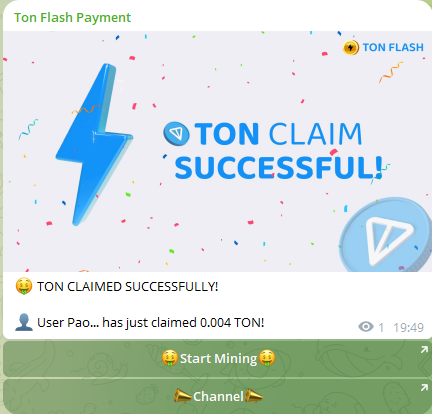The image size is (432, 414).
Task: Click the TON FLASH text label in banner
Action: 393,47
